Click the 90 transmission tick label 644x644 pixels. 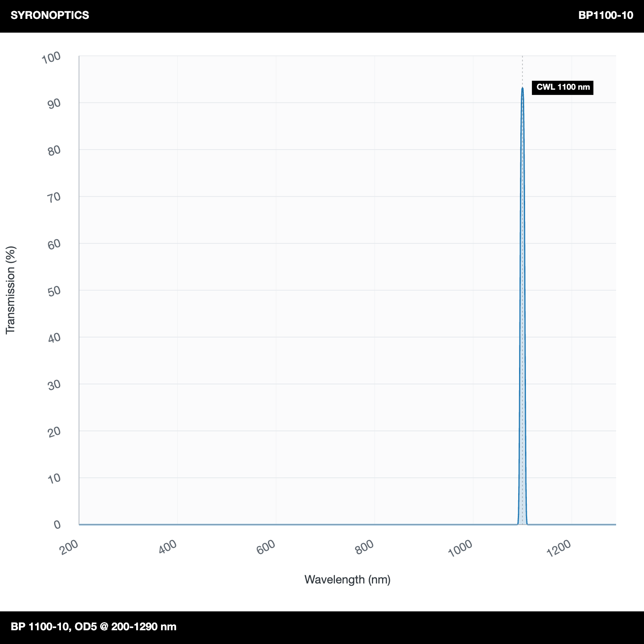(x=55, y=103)
